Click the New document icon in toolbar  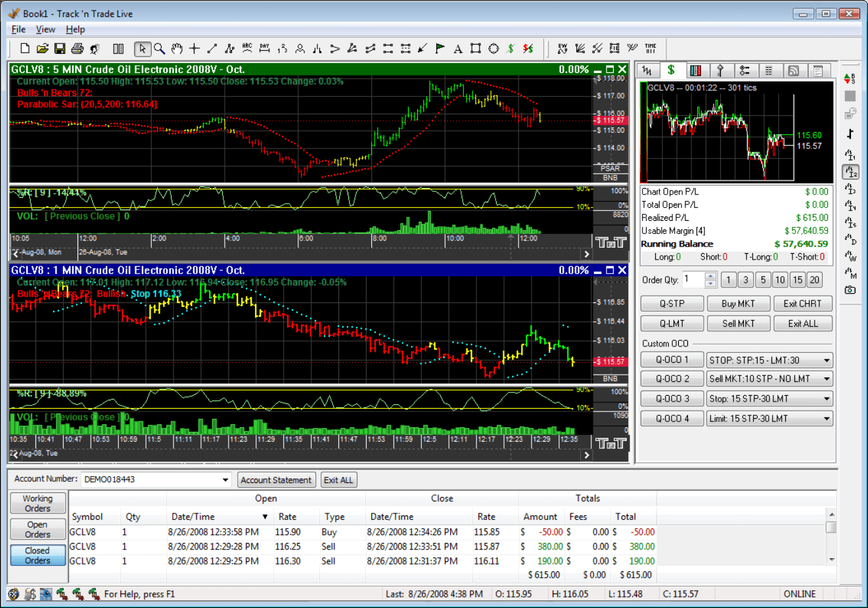[x=25, y=49]
